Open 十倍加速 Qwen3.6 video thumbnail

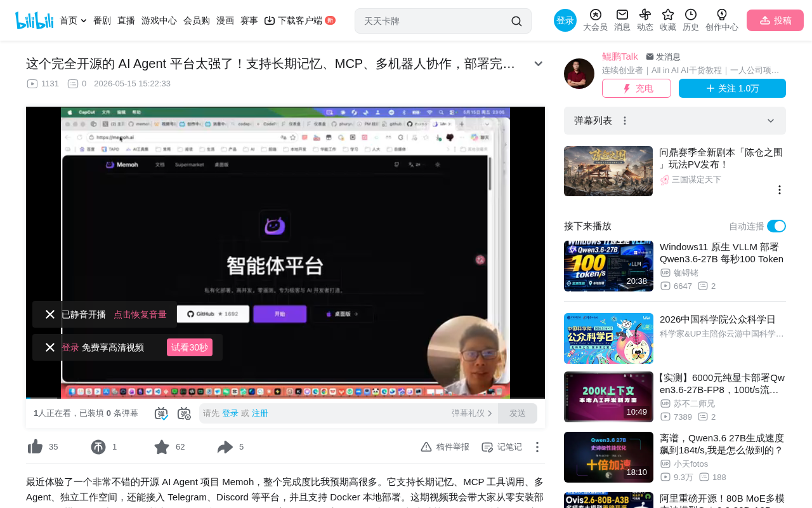coord(608,457)
